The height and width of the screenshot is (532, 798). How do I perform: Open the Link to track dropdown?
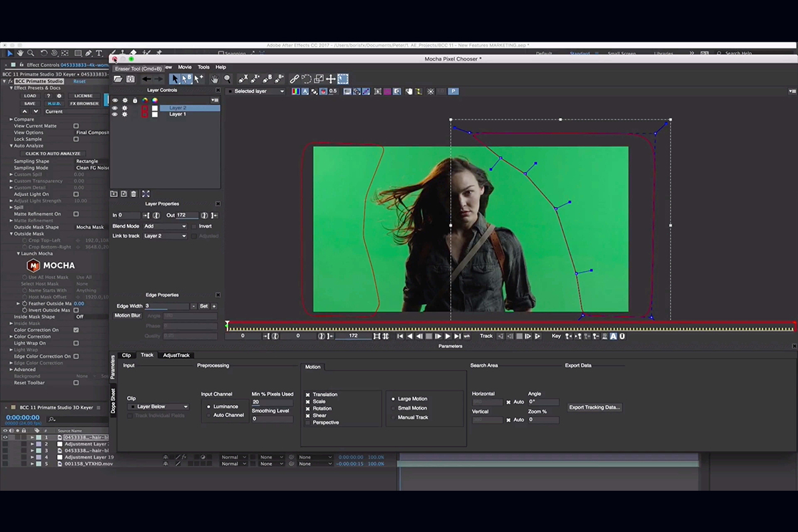[x=166, y=236]
